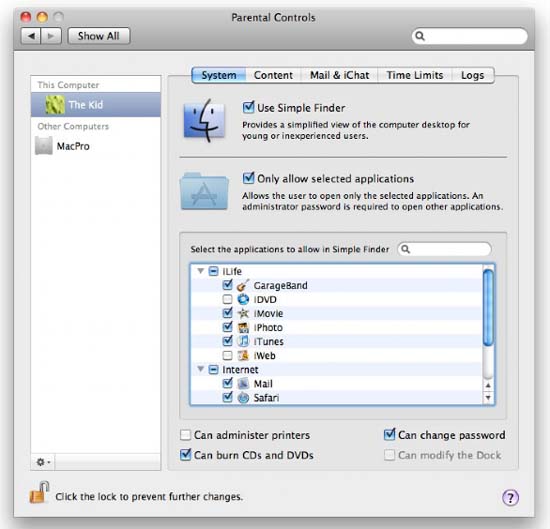Uncheck the Safari checkbox
Screen dimensions: 550x529
(x=228, y=397)
